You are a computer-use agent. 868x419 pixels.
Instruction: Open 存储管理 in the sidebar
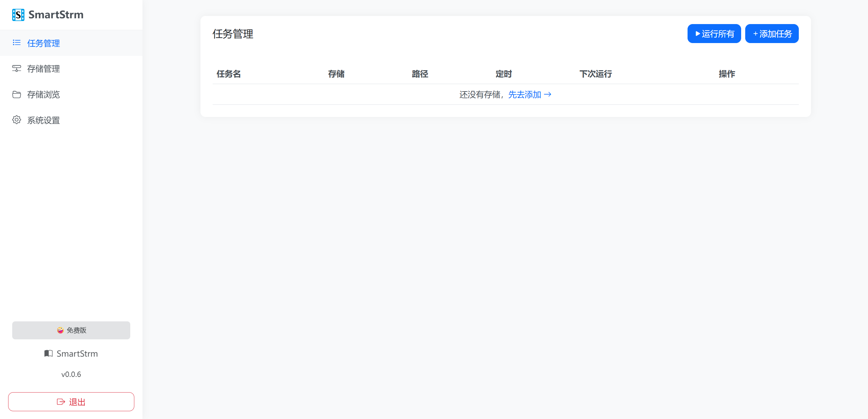pyautogui.click(x=43, y=69)
